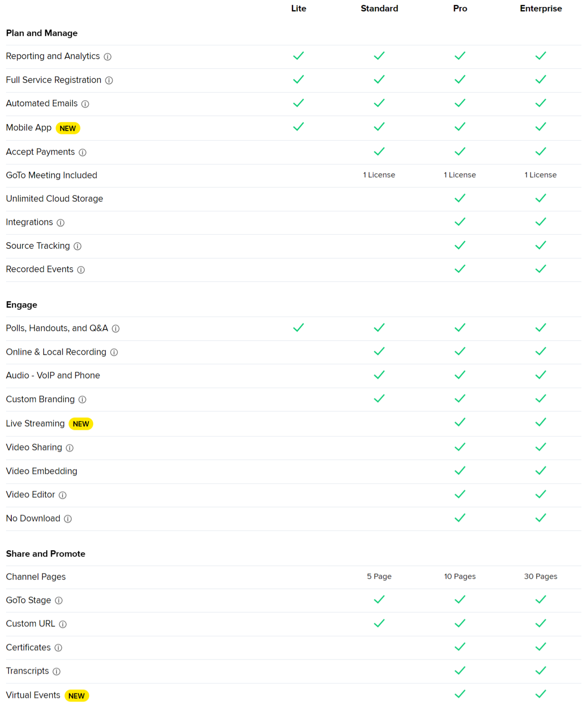Viewport: 588px width, 707px height.
Task: Open the Custom Branding info icon
Action: click(82, 400)
